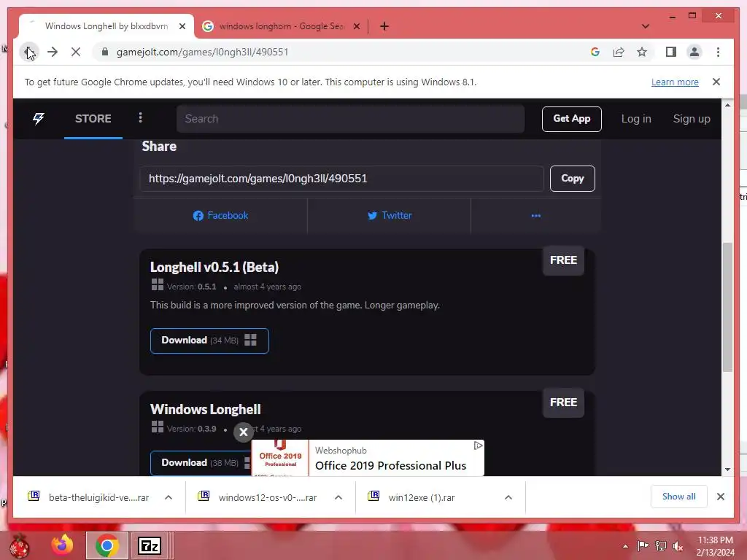Switch to the windows longhorn Google Search tab
Screen dimensions: 747x560
tap(281, 26)
